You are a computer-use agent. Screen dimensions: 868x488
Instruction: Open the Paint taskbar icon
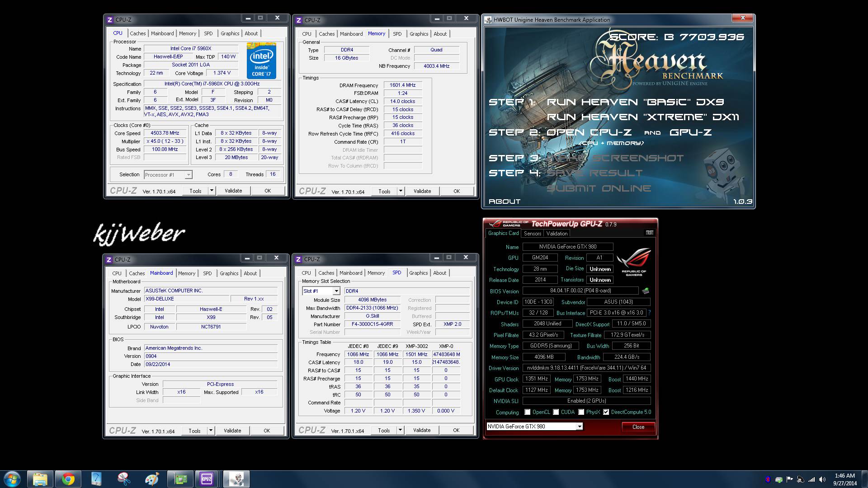[152, 479]
